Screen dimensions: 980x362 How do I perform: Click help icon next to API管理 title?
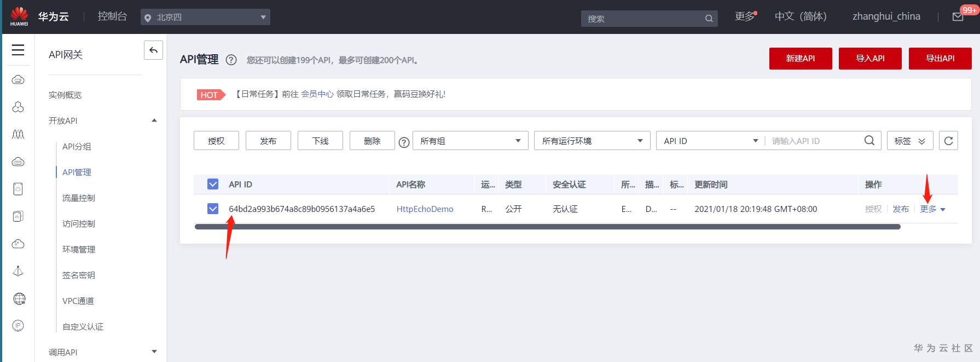click(x=231, y=60)
